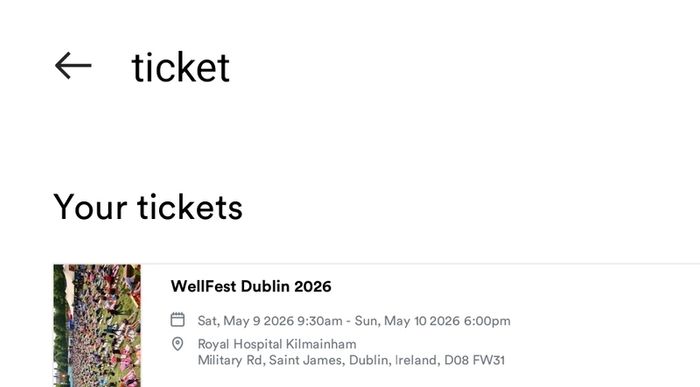Screen dimensions: 700x387
Task: Click the dash between start and end dates
Action: pyautogui.click(x=348, y=321)
